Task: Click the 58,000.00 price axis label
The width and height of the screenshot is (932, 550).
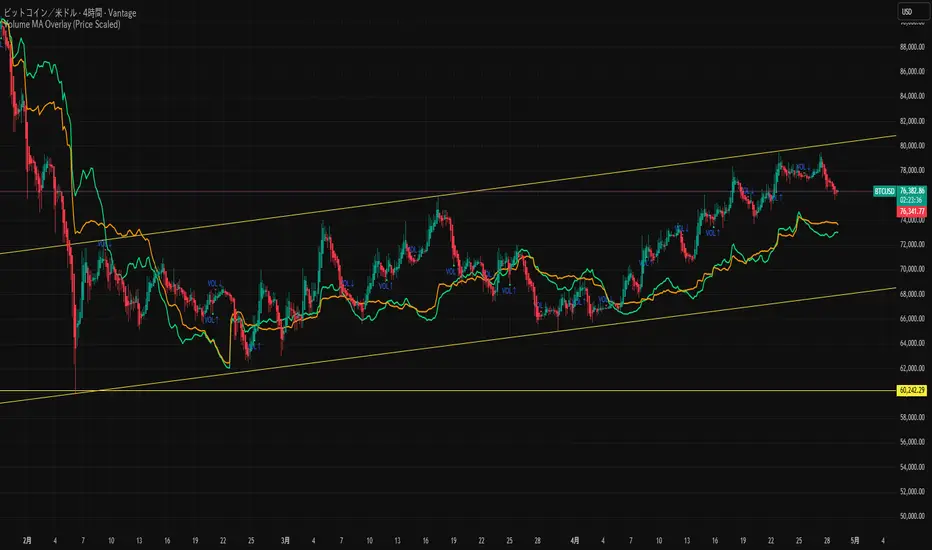Action: [x=912, y=417]
